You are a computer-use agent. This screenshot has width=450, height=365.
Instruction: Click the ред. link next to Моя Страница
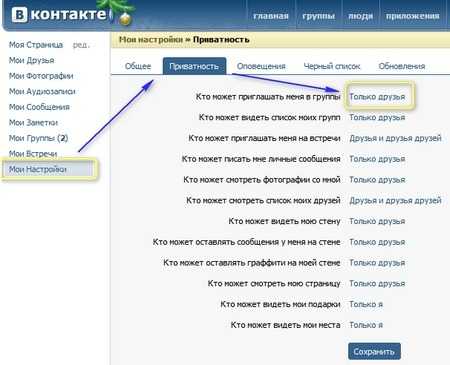[81, 45]
